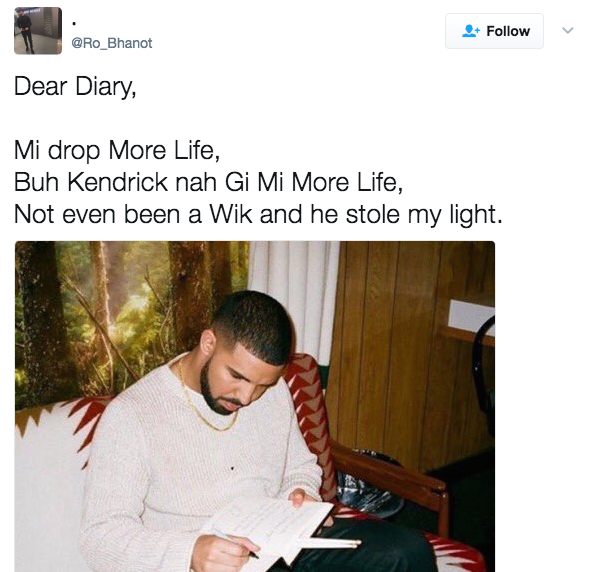
Task: Click "Not even been a Wik" line
Action: point(258,215)
